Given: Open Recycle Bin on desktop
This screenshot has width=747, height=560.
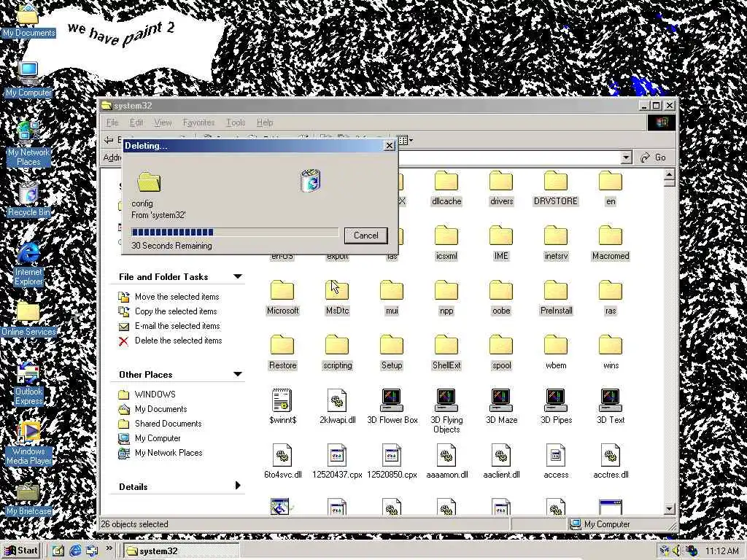Looking at the screenshot, I should 28,199.
